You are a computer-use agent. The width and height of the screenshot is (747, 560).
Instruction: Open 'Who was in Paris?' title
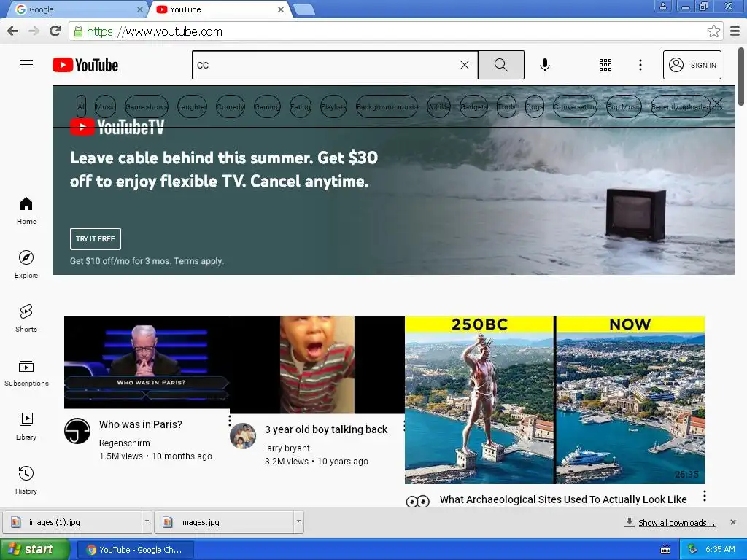pyautogui.click(x=141, y=424)
